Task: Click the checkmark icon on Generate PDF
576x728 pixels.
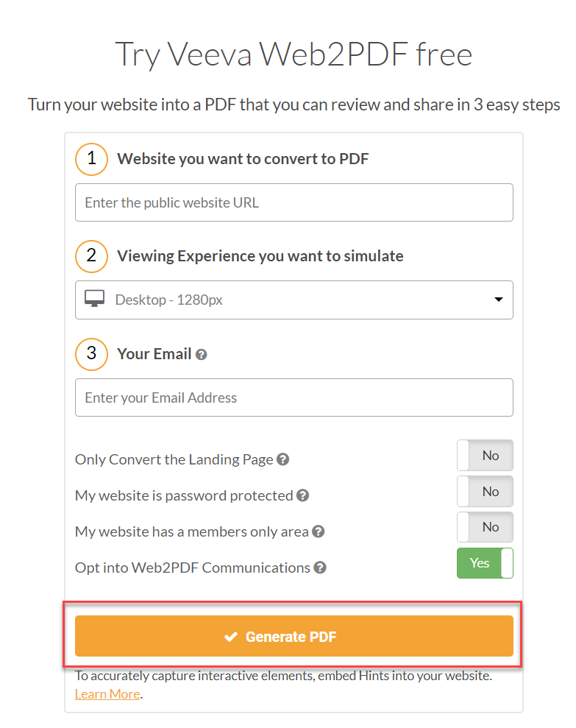Action: (x=231, y=637)
